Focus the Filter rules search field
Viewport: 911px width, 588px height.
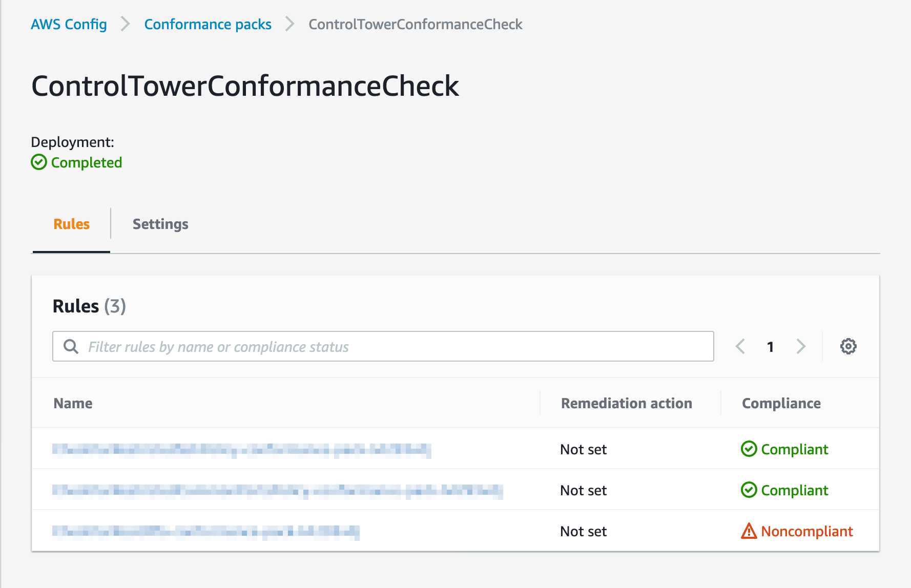click(383, 347)
